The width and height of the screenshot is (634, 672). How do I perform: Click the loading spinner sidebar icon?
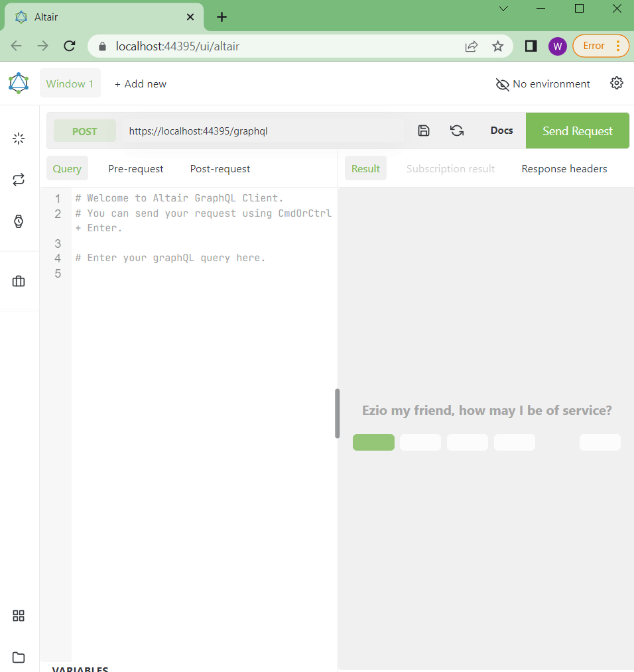point(19,139)
